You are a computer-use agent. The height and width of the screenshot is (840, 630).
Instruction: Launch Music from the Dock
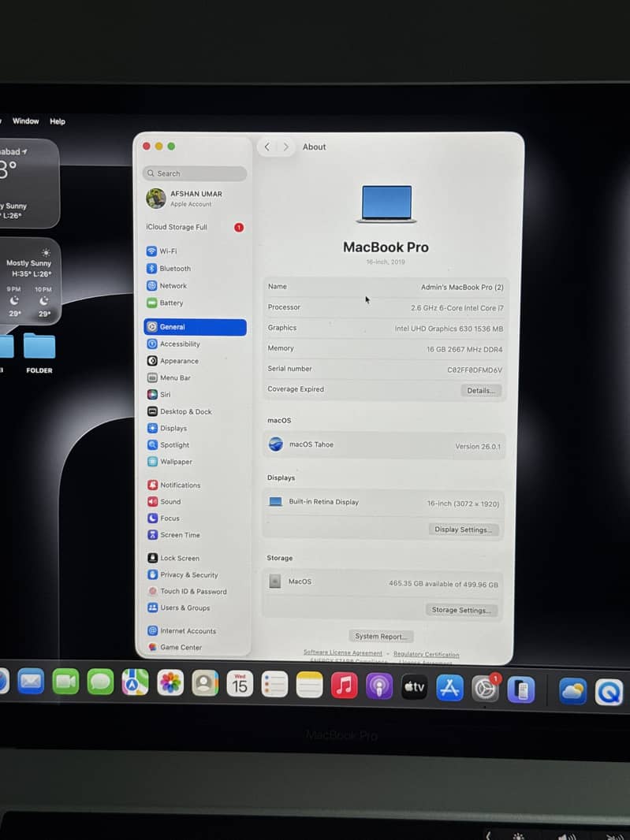pos(345,686)
